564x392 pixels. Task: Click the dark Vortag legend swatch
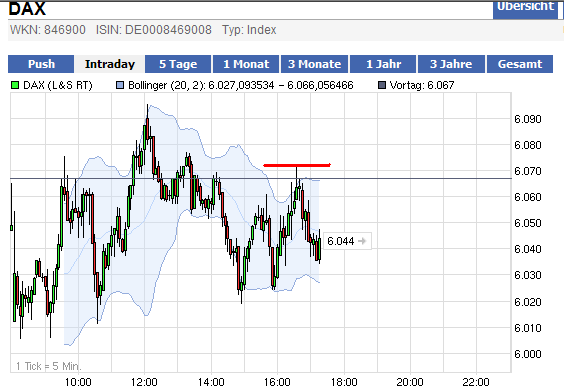click(x=382, y=85)
